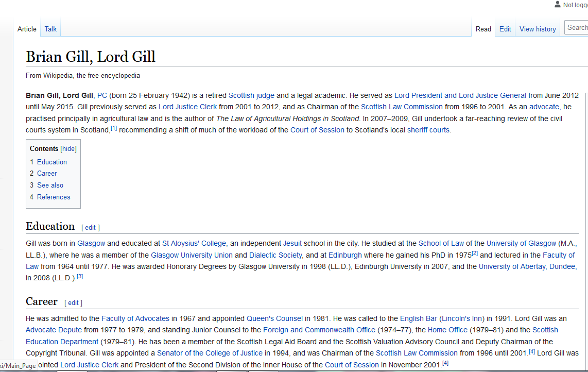This screenshot has width=588, height=372.
Task: Open Lord President and Lord Justice General link
Action: pos(460,95)
